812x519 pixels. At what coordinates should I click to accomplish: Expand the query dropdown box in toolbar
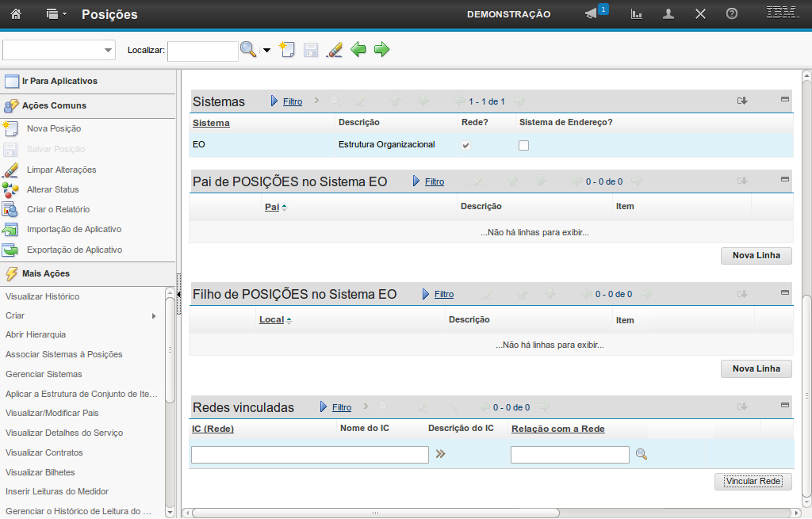108,51
